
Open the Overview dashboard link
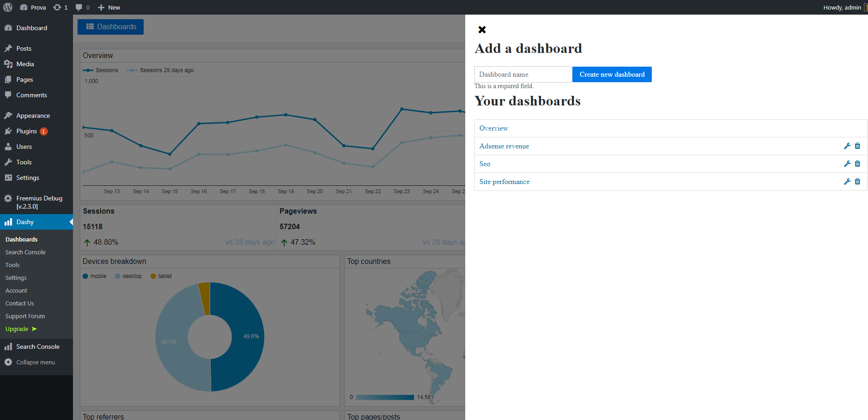494,128
